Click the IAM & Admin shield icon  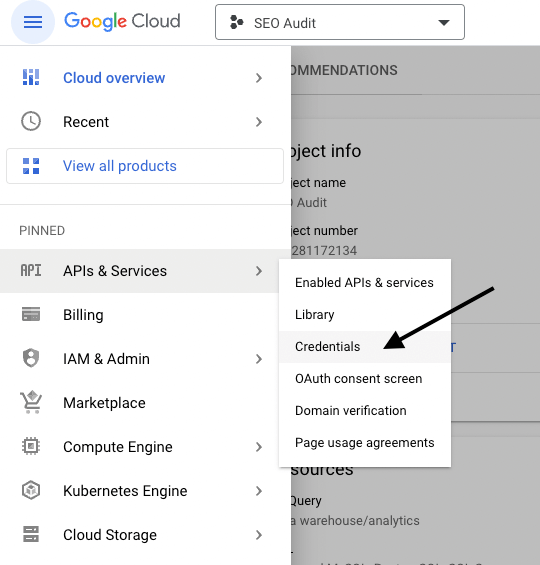[x=31, y=358]
